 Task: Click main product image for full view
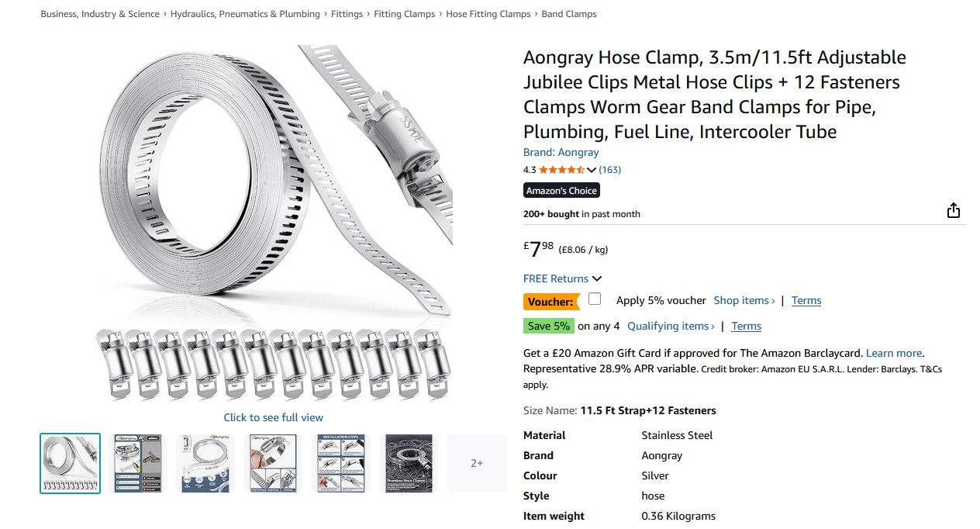pyautogui.click(x=274, y=223)
